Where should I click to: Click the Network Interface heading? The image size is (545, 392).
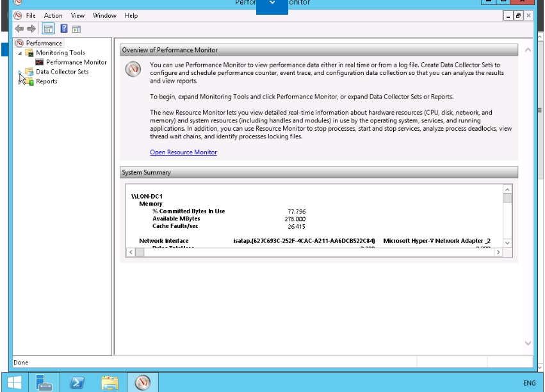(164, 241)
